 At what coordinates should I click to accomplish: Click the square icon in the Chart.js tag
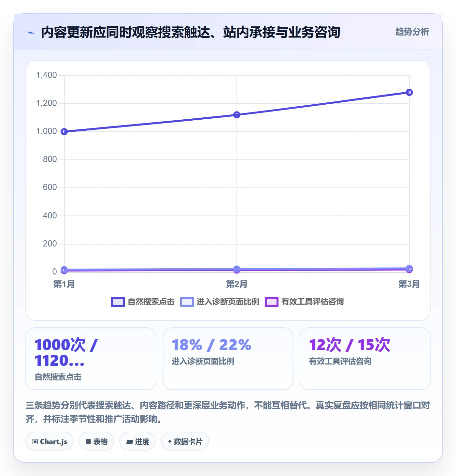(35, 442)
